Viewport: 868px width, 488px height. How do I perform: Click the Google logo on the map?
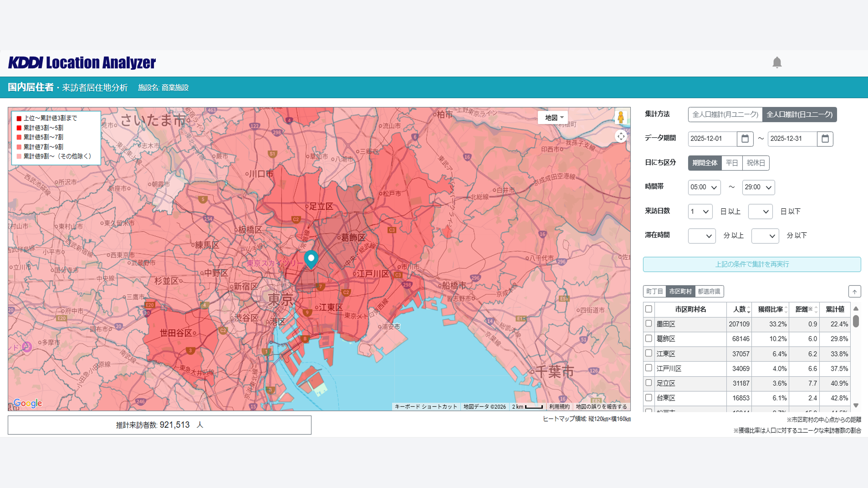[x=28, y=403]
